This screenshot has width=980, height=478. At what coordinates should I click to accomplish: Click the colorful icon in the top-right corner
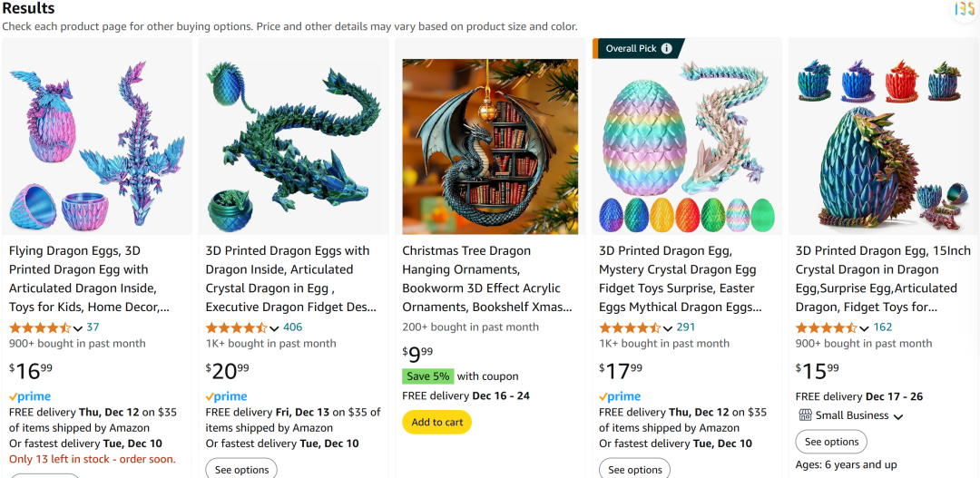click(x=965, y=9)
